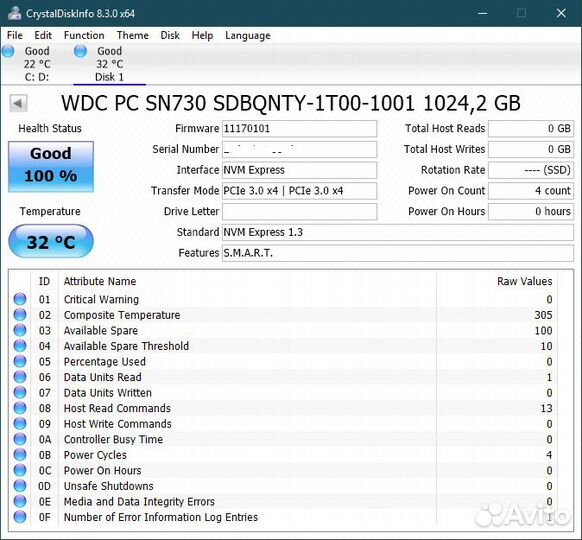The image size is (582, 540).
Task: Click status orb for Media and Data Integrity Errors
Action: click(x=20, y=501)
